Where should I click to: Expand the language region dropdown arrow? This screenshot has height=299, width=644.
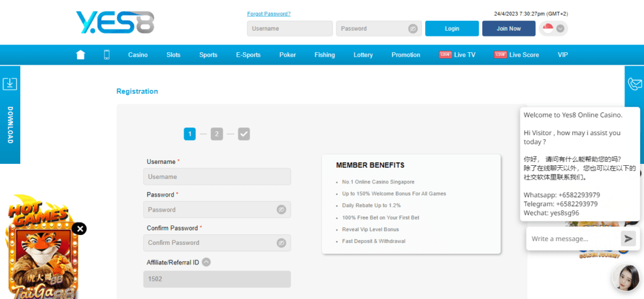(x=562, y=29)
